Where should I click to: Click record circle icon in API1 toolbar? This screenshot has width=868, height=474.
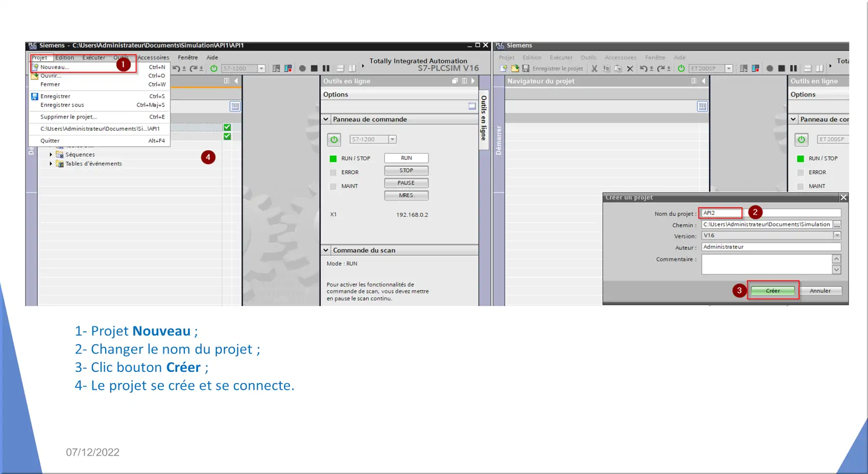click(x=302, y=68)
